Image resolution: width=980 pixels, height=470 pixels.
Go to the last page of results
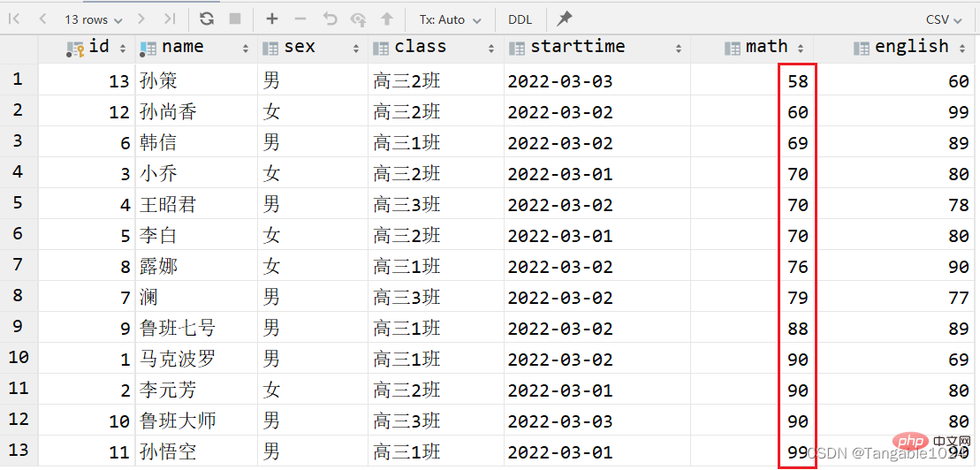pyautogui.click(x=170, y=19)
